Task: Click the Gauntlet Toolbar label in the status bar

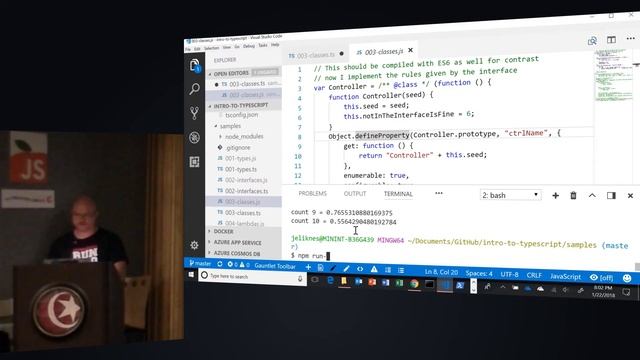Action: [x=275, y=266]
